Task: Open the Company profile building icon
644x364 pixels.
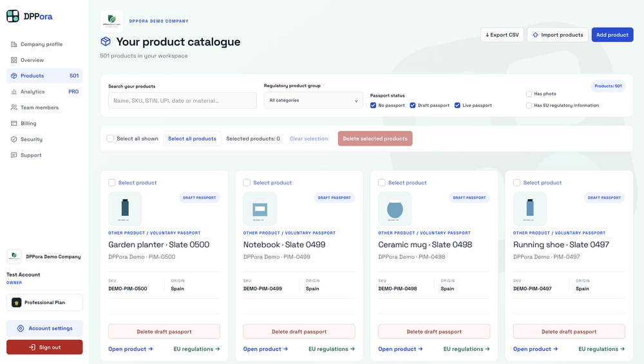Action: (x=14, y=44)
